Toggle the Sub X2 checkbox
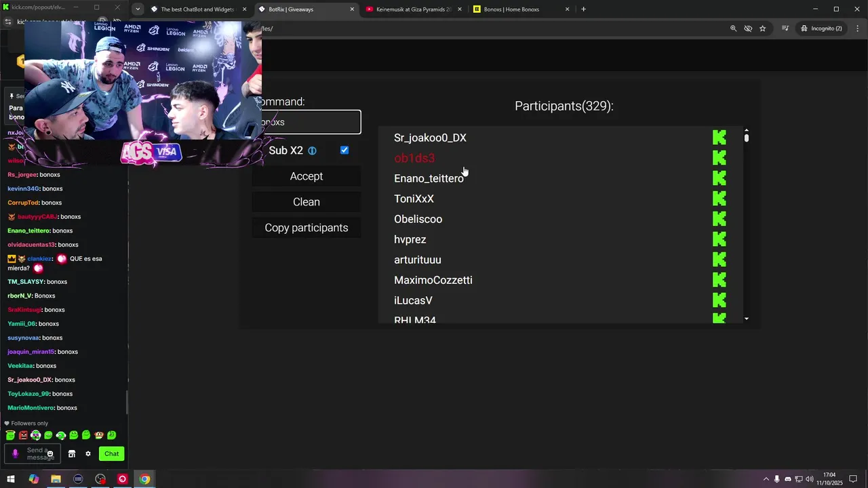 coord(344,150)
